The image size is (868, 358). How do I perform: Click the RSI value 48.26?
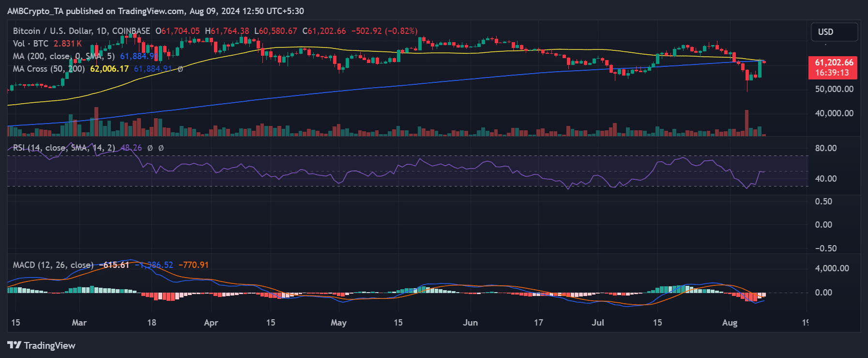click(x=131, y=148)
